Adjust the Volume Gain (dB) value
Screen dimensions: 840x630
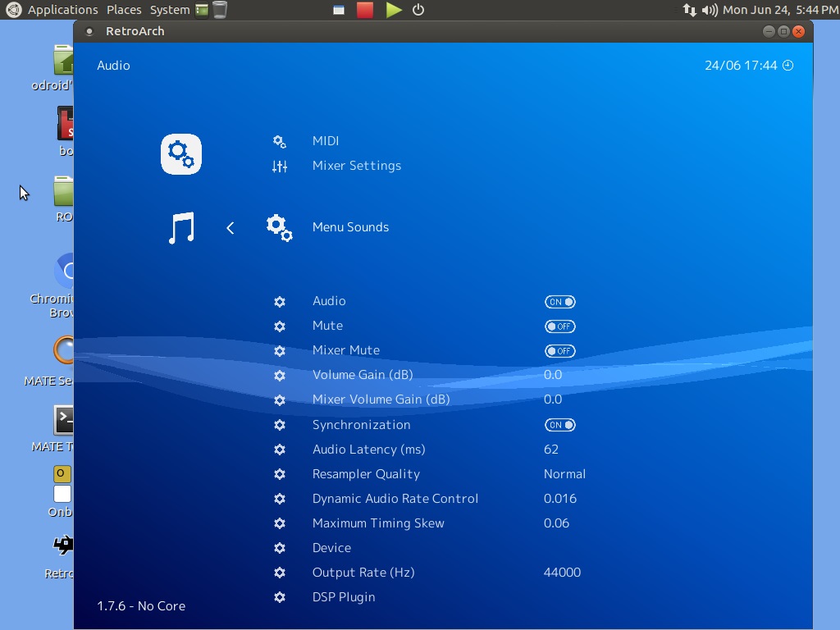[553, 375]
